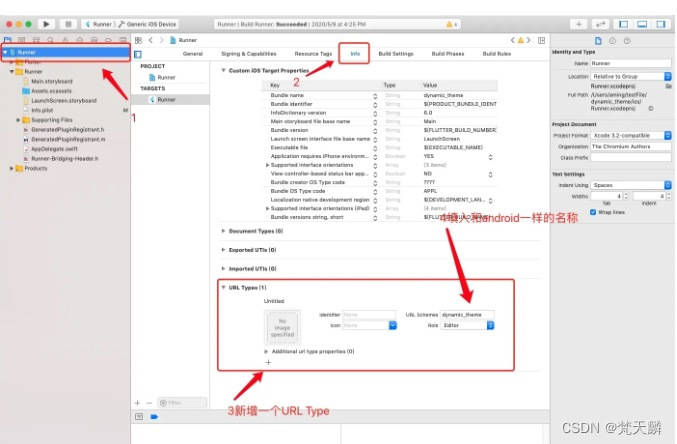Click the URL type Identifier field
This screenshot has height=444, width=677.
pyautogui.click(x=369, y=315)
